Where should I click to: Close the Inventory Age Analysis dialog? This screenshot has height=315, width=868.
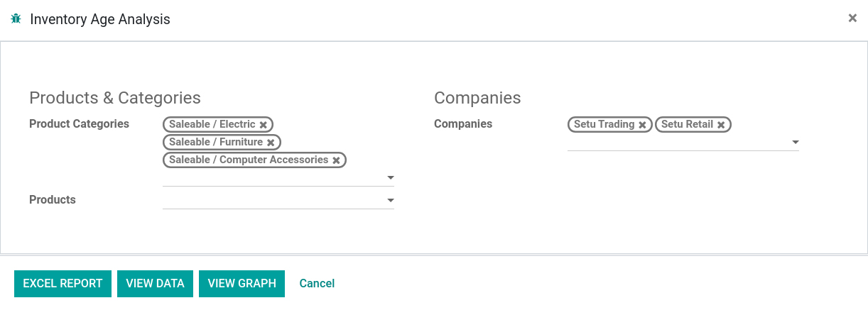(x=852, y=18)
